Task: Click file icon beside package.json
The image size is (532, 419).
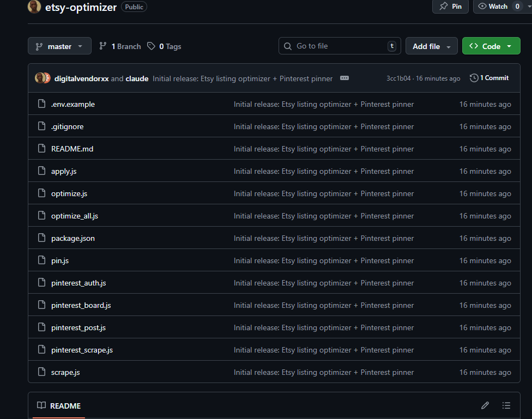Action: pos(42,238)
